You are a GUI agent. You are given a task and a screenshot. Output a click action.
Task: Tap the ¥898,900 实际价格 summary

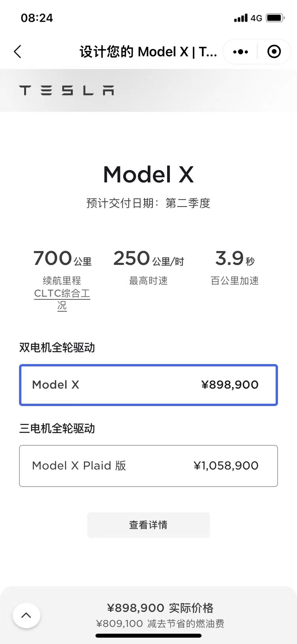tap(160, 608)
